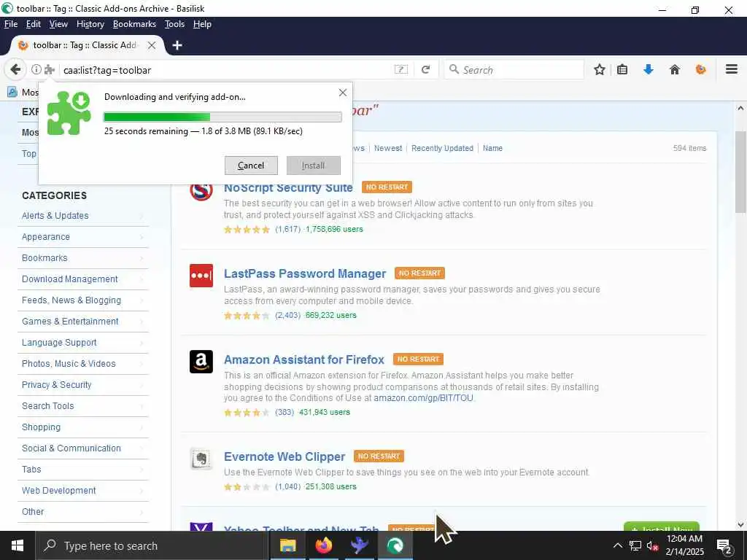Open LastPass Password Manager add-on page

pos(305,273)
